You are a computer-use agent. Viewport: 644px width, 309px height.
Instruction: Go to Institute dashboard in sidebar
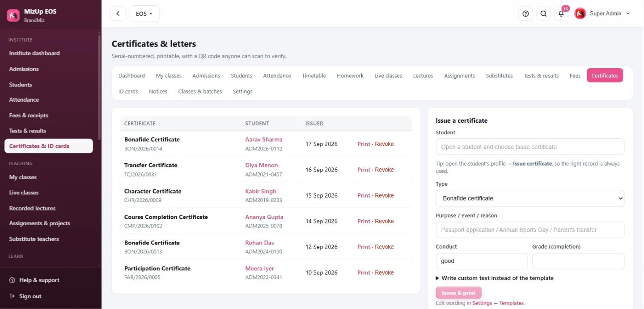tap(49, 53)
